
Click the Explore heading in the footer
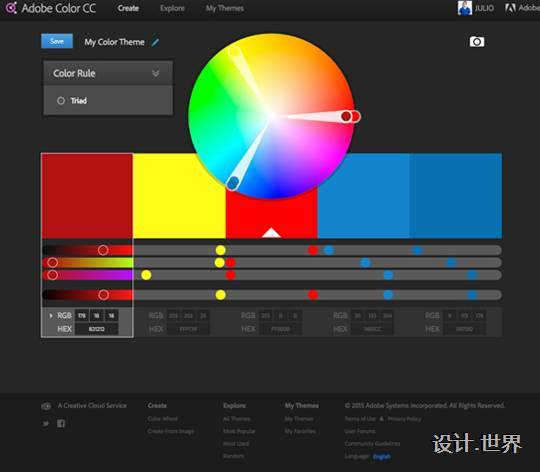pos(234,406)
